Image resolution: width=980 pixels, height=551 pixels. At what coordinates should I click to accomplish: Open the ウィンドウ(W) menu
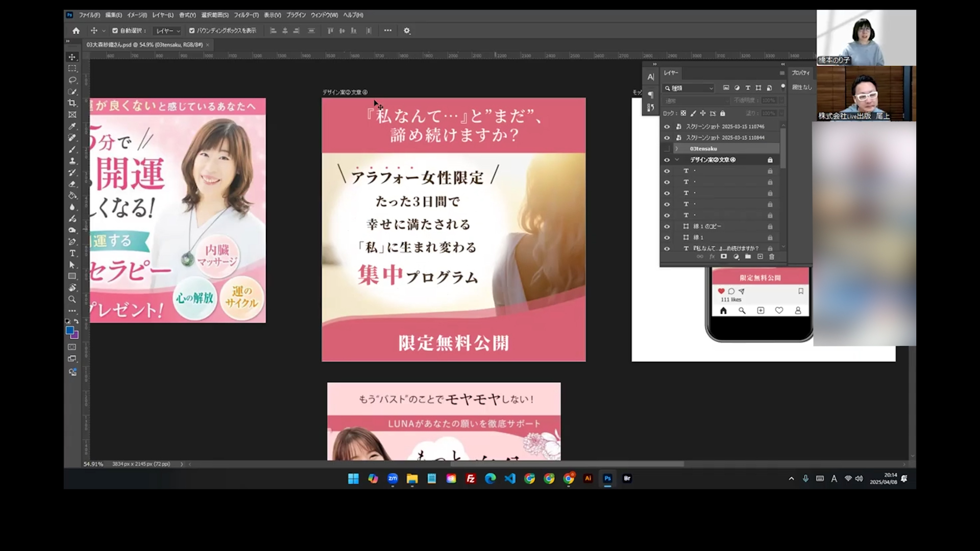pos(324,15)
